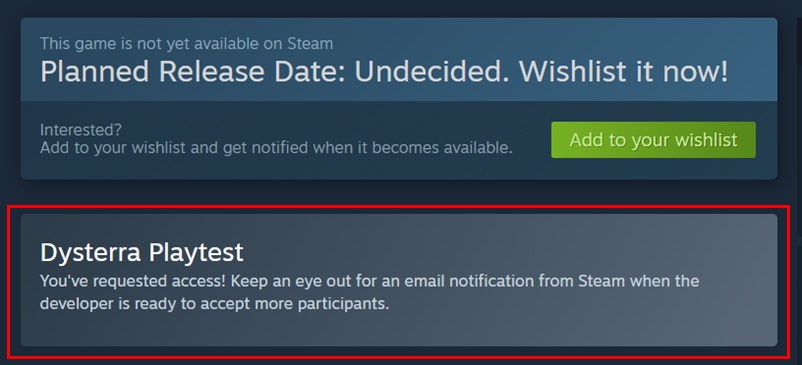Click the "Interested?" label
The image size is (802, 365).
coord(81,130)
